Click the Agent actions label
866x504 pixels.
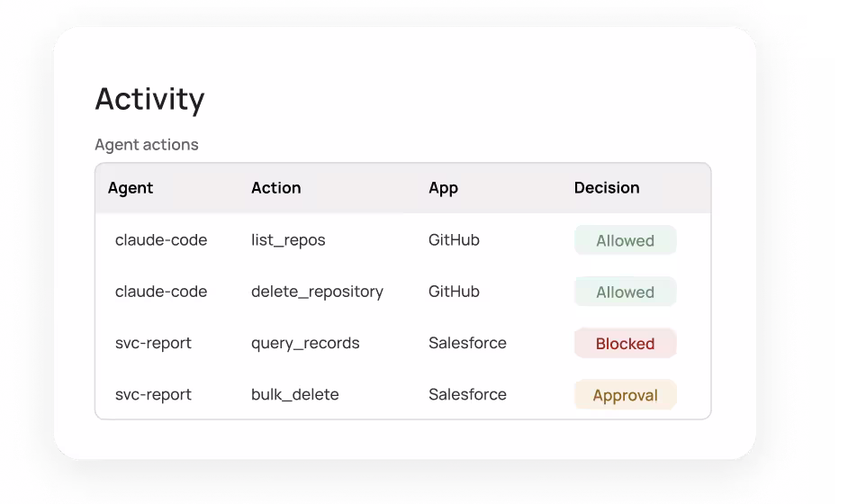coord(147,145)
